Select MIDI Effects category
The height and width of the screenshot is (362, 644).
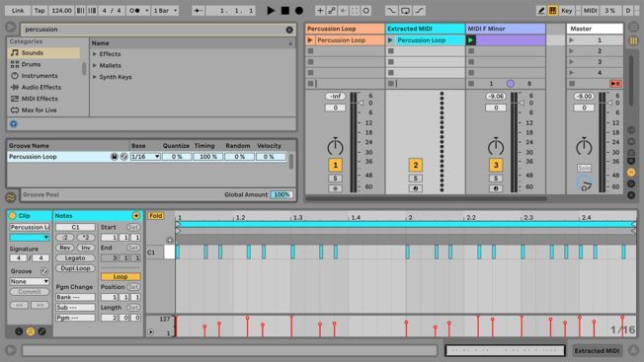point(43,99)
